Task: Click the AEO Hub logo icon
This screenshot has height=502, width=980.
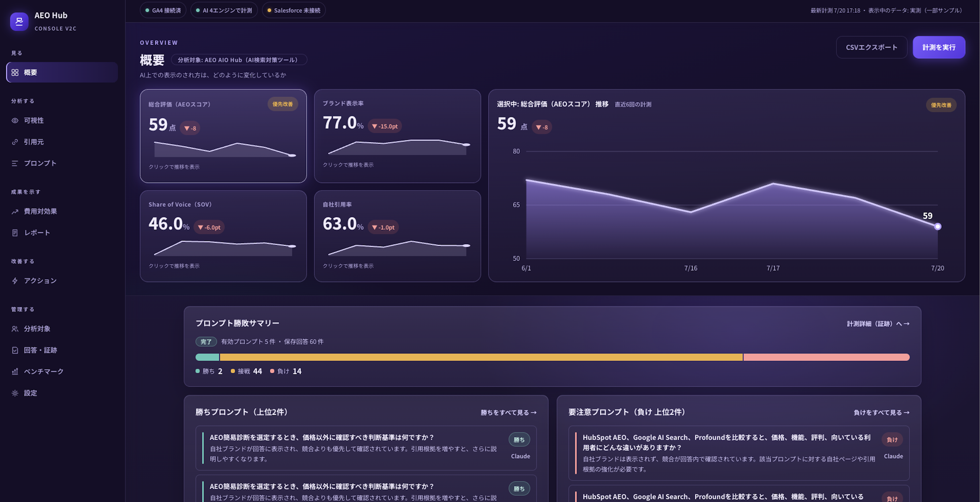Action: 19,21
